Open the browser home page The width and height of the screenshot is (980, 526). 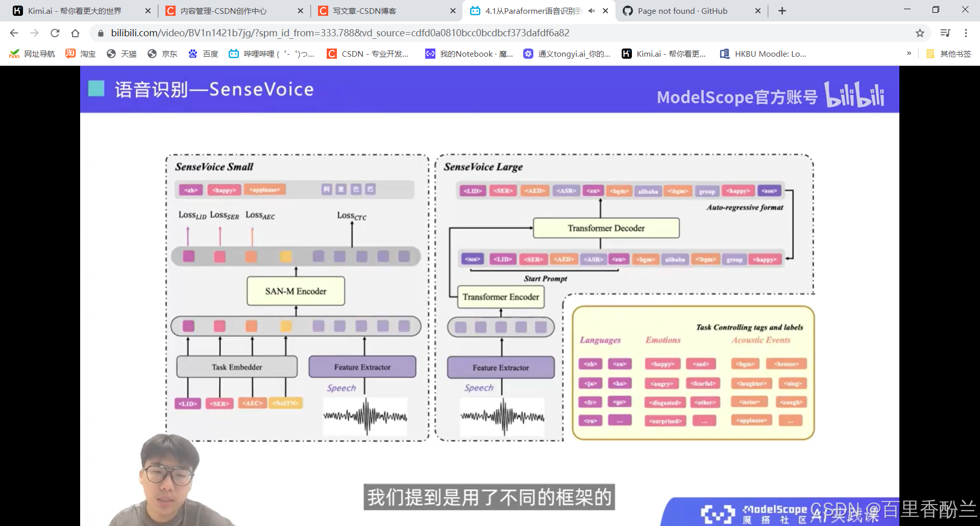point(75,33)
